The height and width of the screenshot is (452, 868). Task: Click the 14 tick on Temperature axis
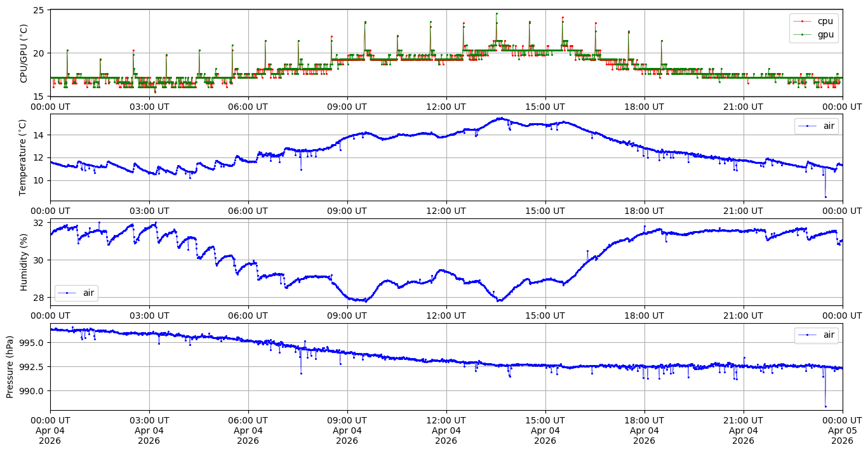pyautogui.click(x=38, y=135)
